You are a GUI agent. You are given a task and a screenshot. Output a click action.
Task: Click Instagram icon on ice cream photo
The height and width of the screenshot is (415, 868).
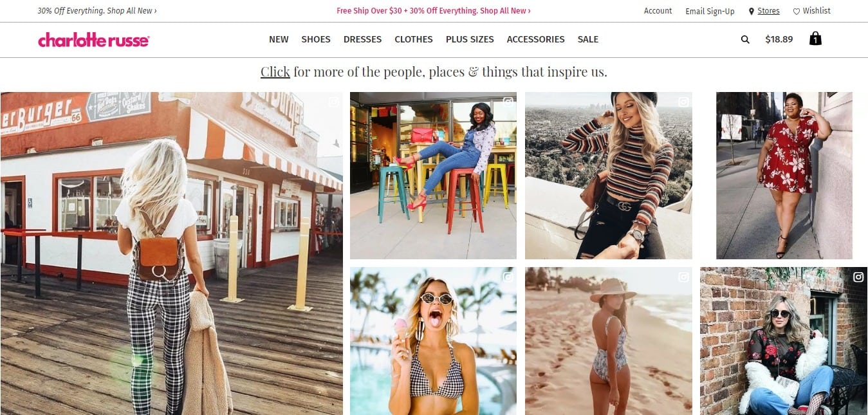pos(508,277)
